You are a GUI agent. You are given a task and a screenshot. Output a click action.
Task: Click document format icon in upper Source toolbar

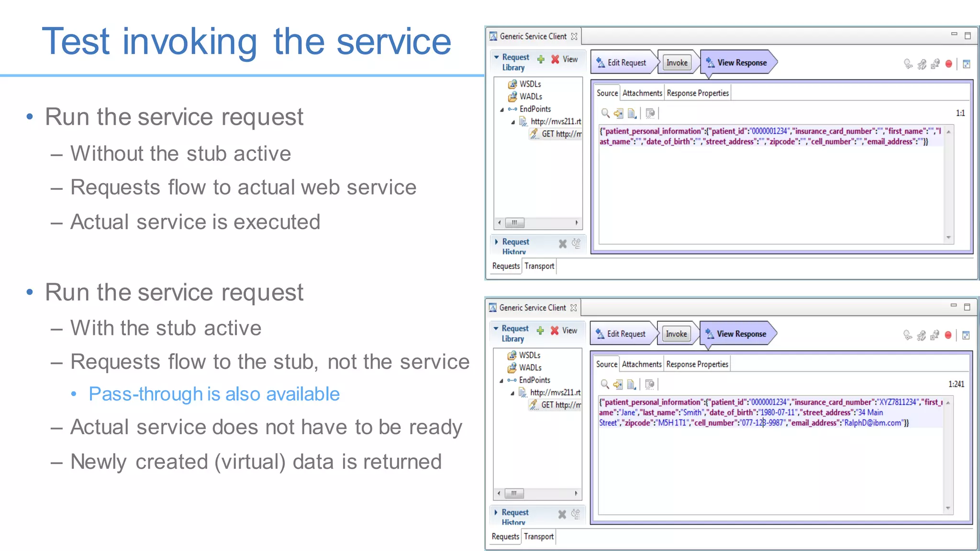coord(632,113)
